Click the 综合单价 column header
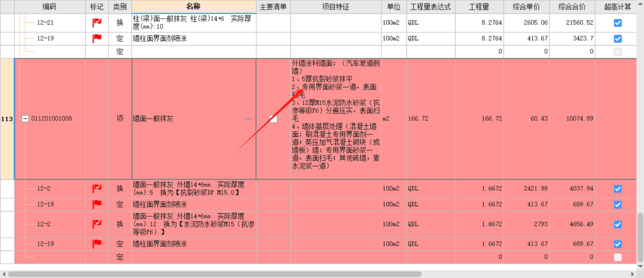Viewport: 644px width, 278px height. [526, 7]
